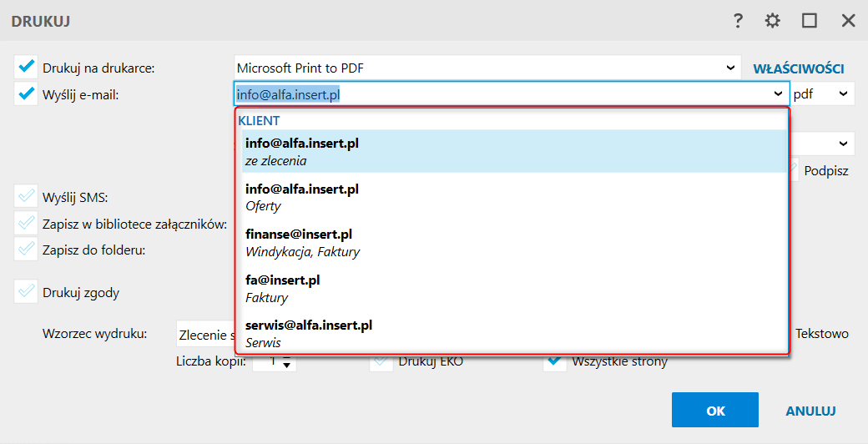Screen dimensions: 868x444
Task: Maximize the Drukuj dialog window
Action: tap(810, 21)
